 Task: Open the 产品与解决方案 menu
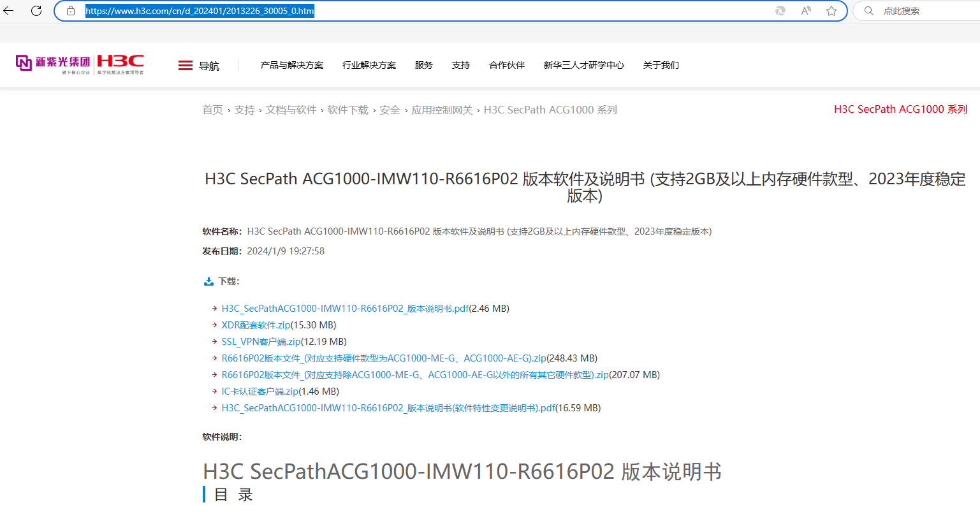(x=292, y=65)
